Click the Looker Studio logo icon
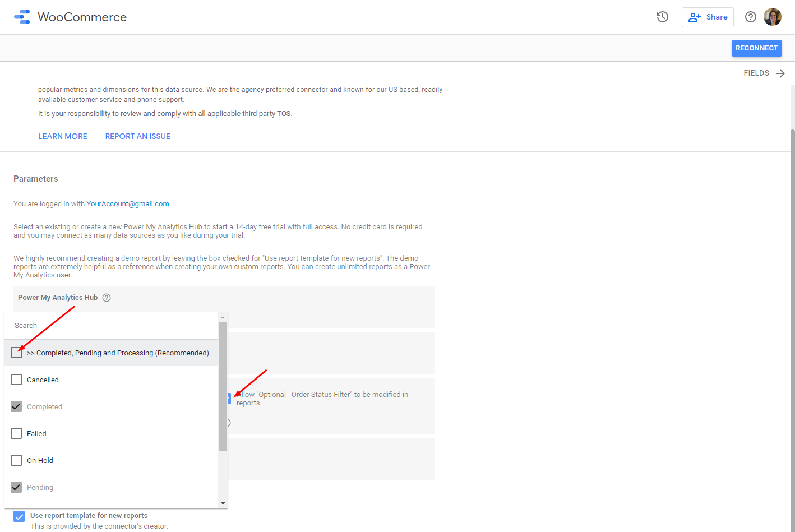 click(22, 17)
